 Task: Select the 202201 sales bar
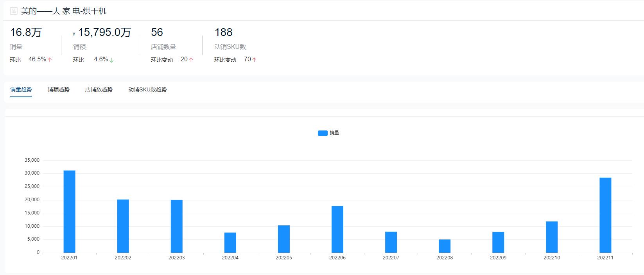(x=70, y=212)
